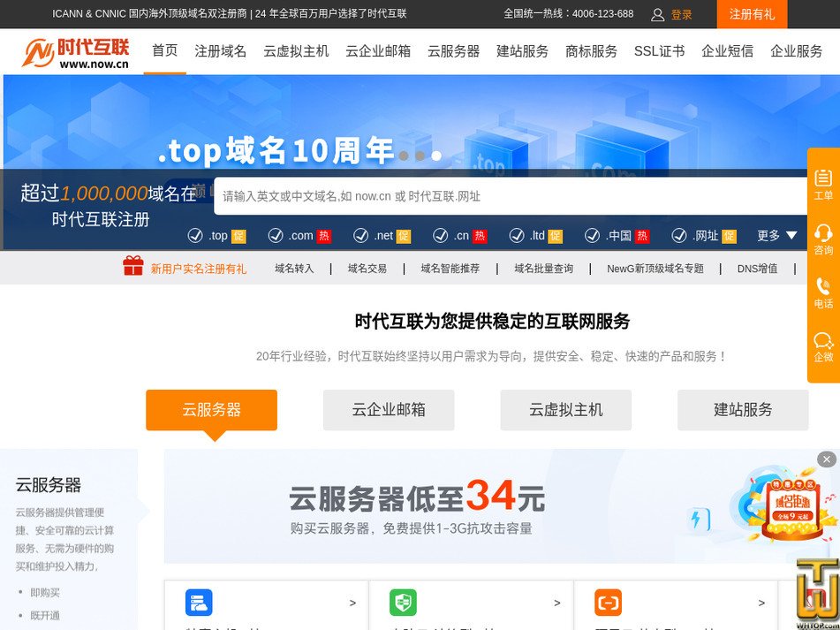Viewport: 840px width, 630px height.
Task: Click the orange code bracket icon on third card
Action: 608,602
